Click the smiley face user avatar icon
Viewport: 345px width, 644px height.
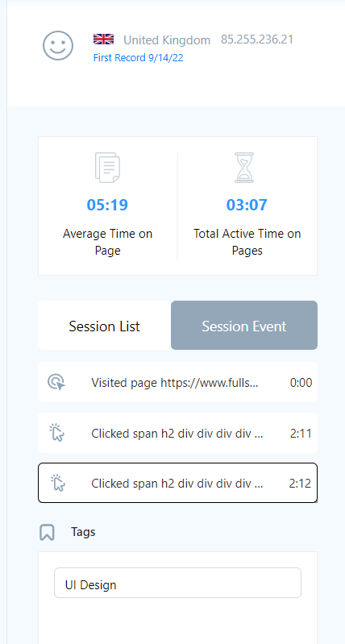[58, 45]
